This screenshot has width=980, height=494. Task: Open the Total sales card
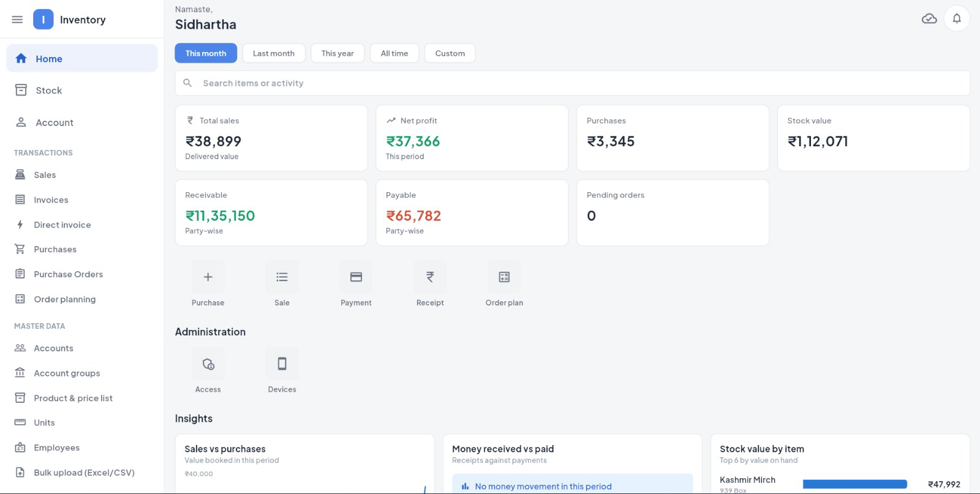(271, 138)
